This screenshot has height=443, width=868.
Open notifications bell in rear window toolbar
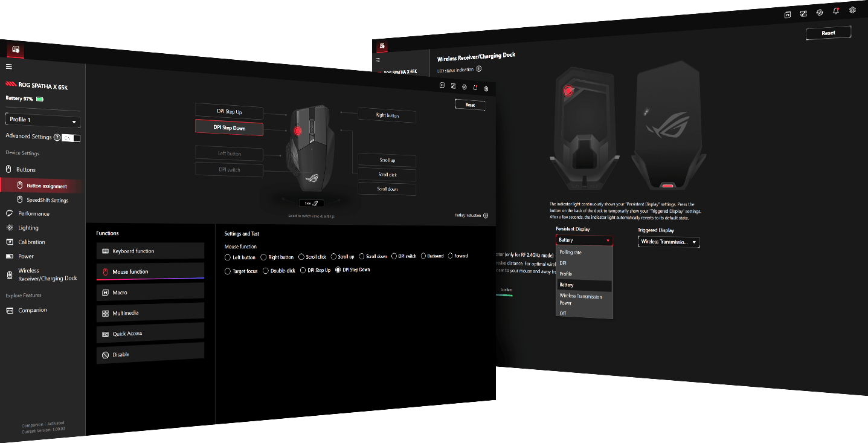(x=836, y=11)
